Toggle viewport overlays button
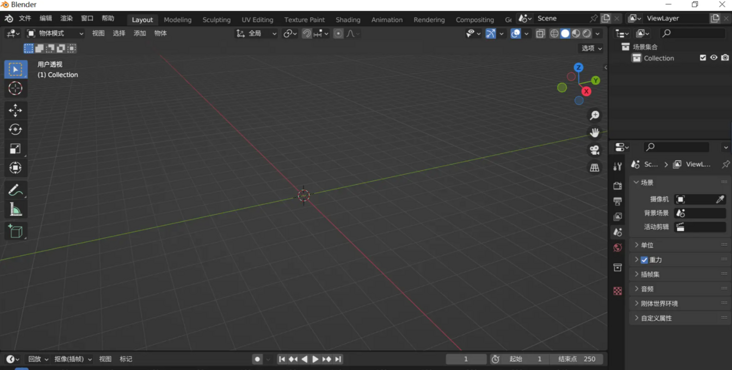This screenshot has width=732, height=370. [x=515, y=34]
